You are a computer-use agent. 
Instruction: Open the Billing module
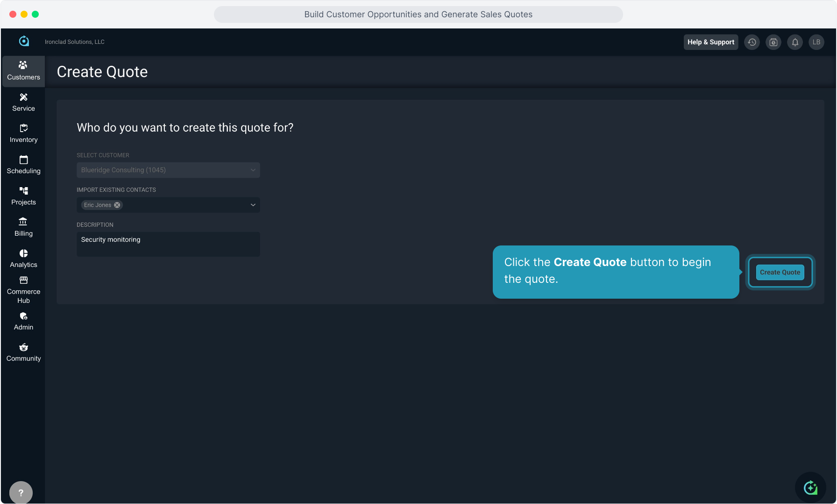[x=23, y=227]
